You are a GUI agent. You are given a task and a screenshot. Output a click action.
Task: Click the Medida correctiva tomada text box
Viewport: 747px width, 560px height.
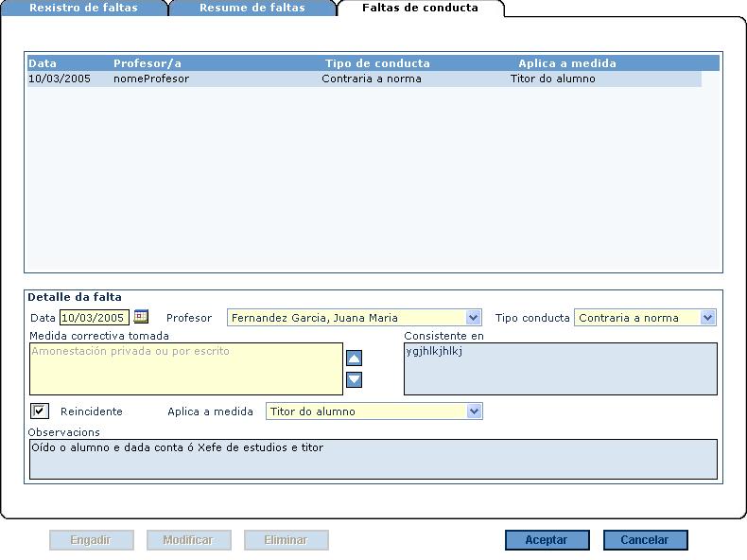click(x=185, y=369)
